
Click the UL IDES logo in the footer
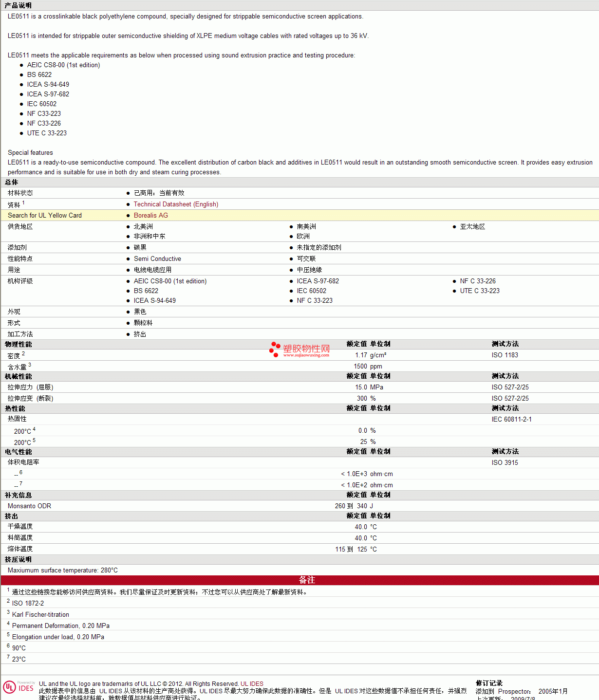19,687
